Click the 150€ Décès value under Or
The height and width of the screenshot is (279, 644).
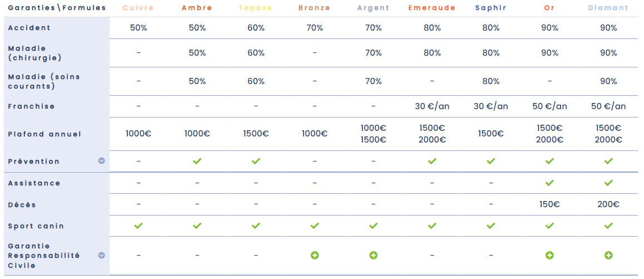tap(549, 204)
